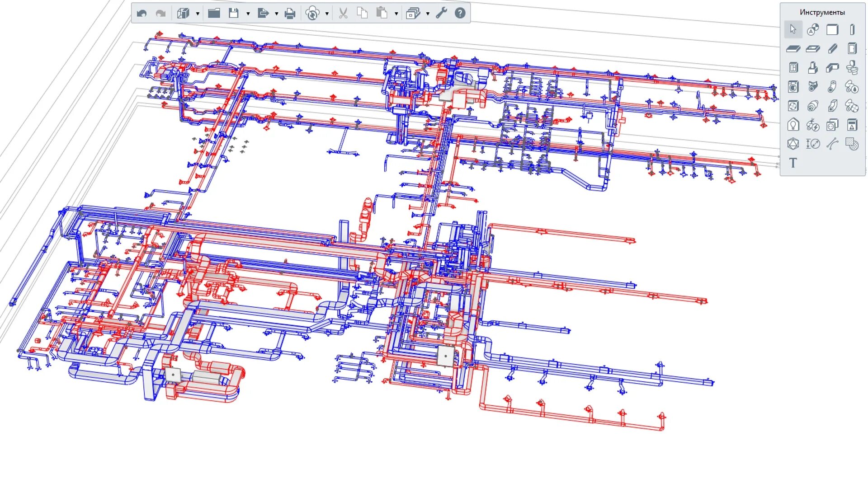This screenshot has height=488, width=868.
Task: Select the rectangular air duct tool
Action: (x=832, y=106)
